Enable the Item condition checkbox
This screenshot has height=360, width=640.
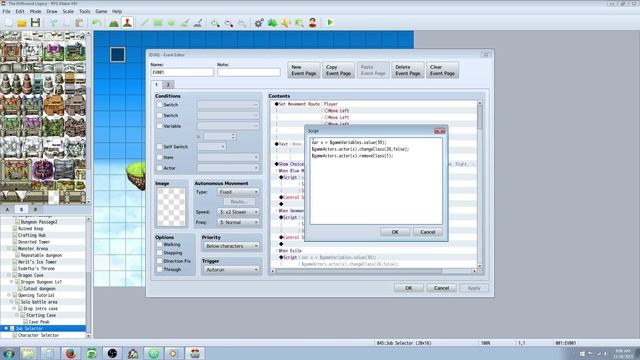(160, 157)
